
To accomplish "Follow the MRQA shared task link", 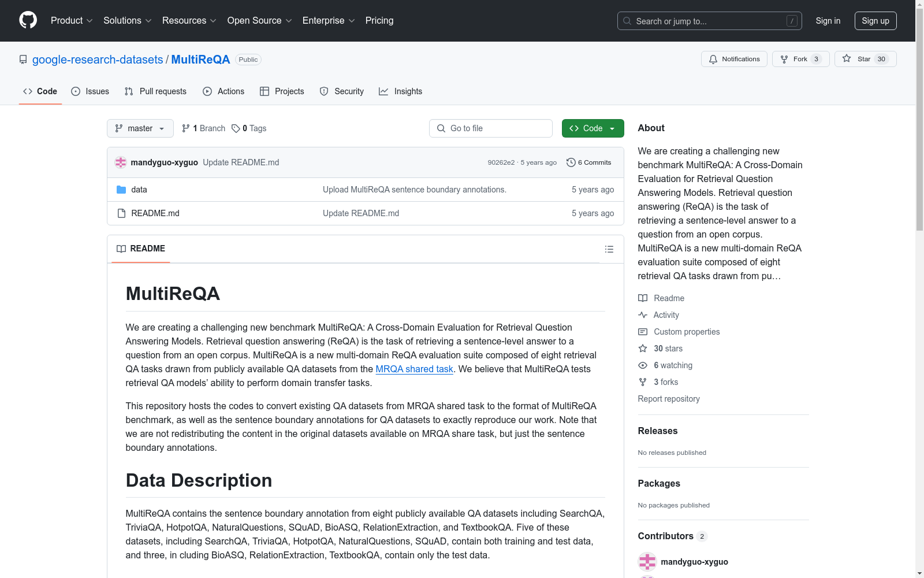I will 414,369.
